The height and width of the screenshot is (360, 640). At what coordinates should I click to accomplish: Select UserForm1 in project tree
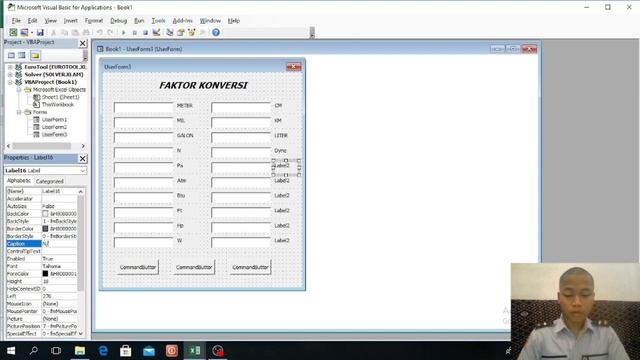pyautogui.click(x=54, y=120)
